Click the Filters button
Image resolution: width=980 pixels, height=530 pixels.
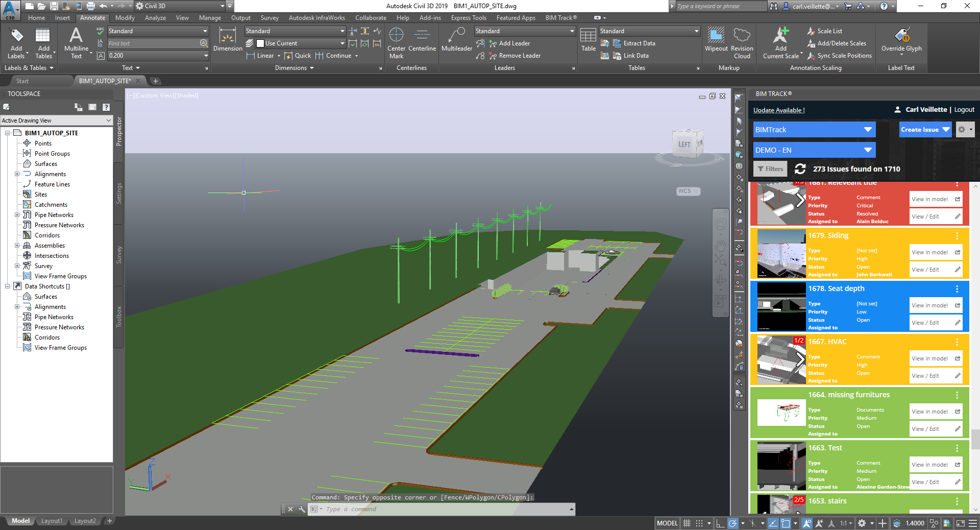click(770, 169)
